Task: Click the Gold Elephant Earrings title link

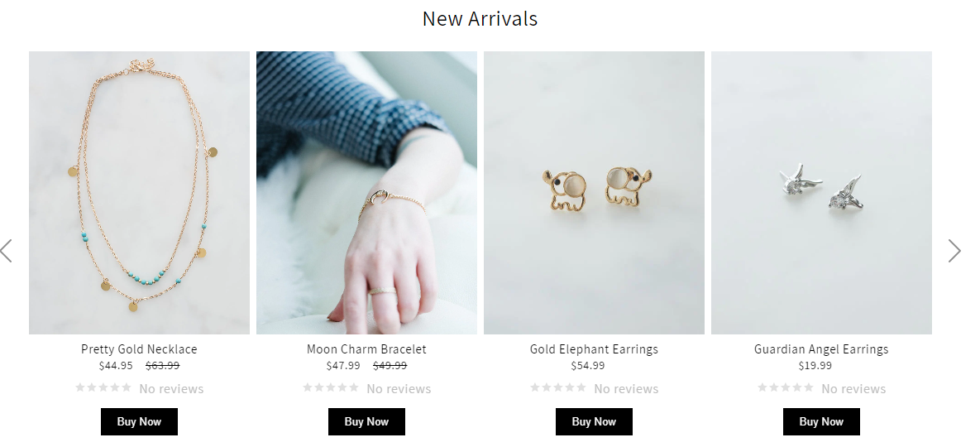Action: click(595, 349)
